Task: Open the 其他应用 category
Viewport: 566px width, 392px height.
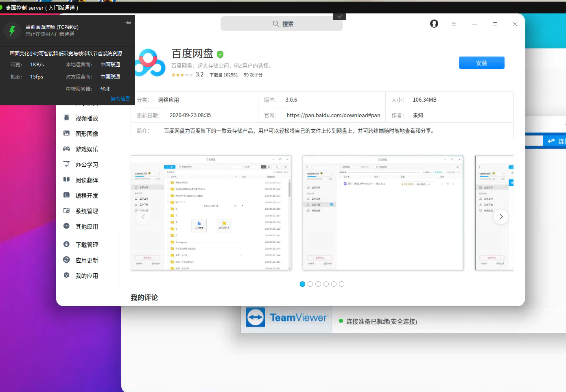Action: point(87,226)
